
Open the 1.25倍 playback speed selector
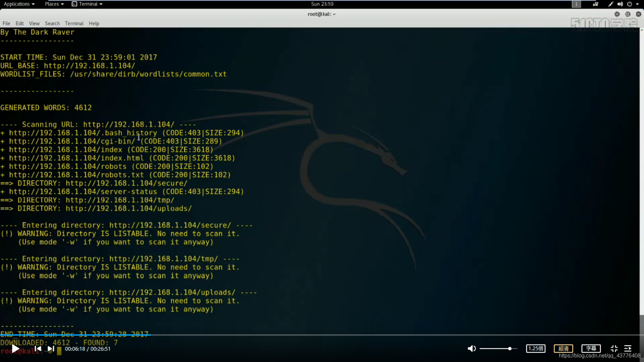[x=536, y=349]
